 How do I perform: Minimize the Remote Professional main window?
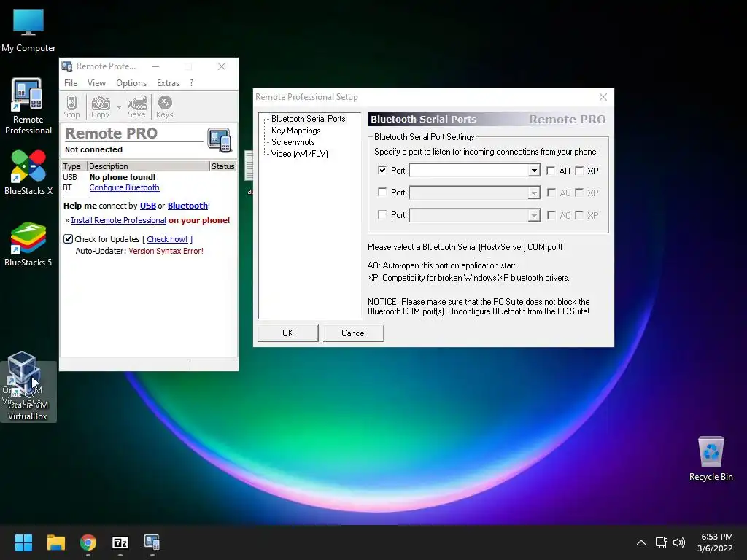tap(156, 66)
